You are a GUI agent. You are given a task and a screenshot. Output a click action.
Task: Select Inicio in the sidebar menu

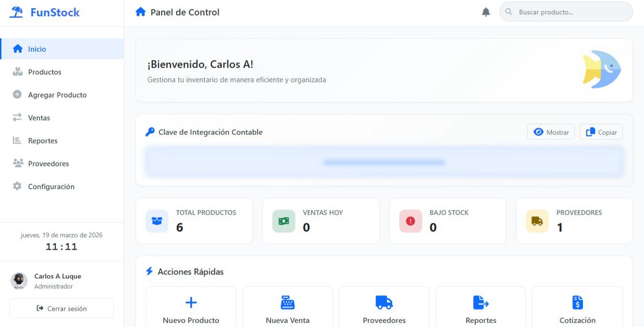pos(36,49)
